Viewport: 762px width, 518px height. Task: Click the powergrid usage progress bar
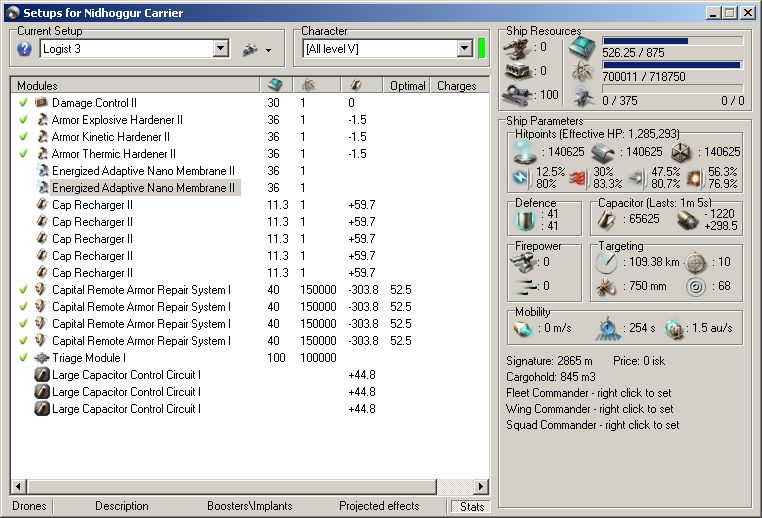point(673,65)
